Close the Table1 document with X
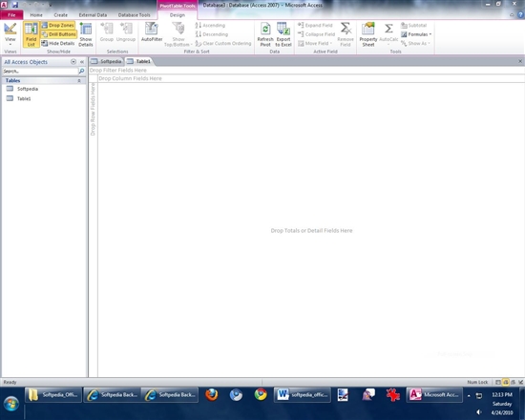525x420 pixels. (x=520, y=61)
